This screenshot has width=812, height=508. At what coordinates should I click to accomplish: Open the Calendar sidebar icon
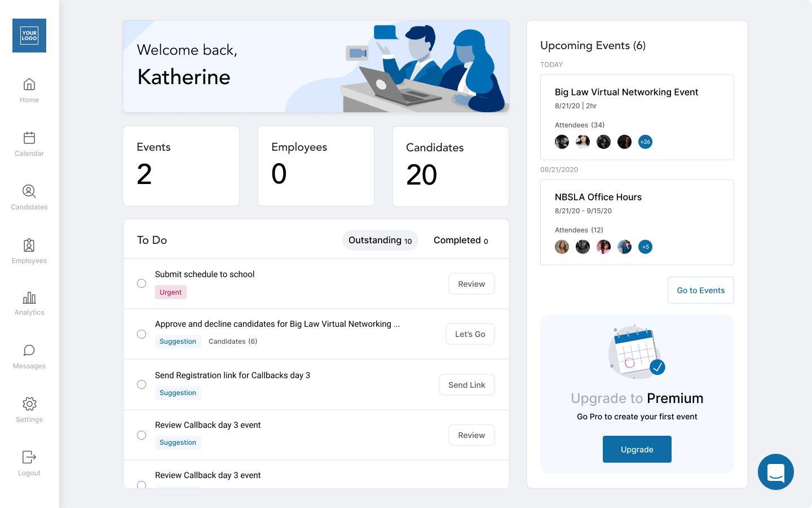[29, 138]
